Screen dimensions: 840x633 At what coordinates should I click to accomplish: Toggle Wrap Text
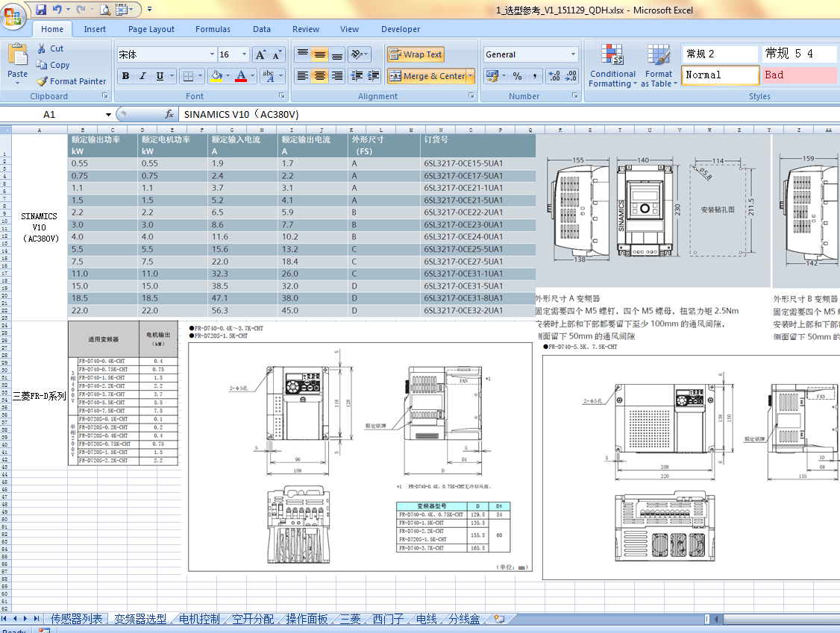click(416, 54)
